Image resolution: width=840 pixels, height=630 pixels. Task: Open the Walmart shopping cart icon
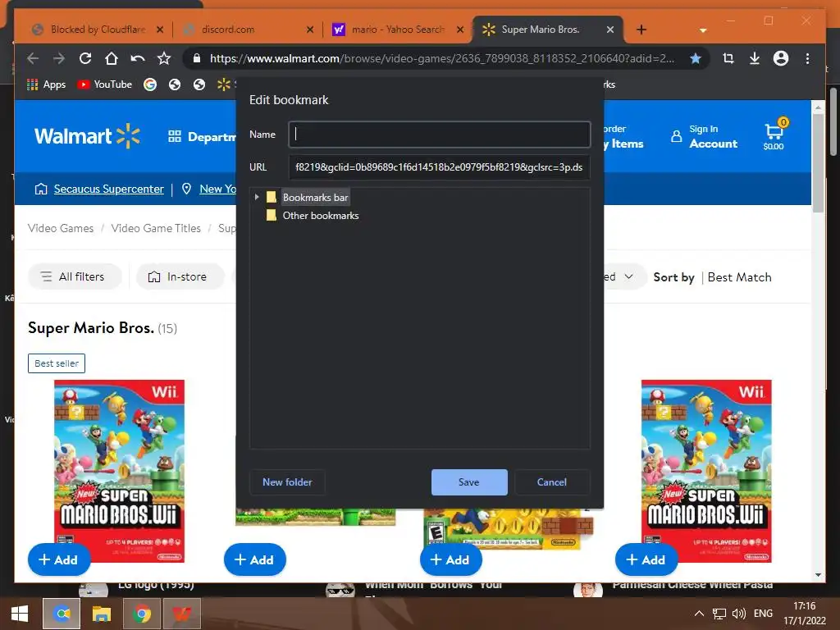coord(774,135)
